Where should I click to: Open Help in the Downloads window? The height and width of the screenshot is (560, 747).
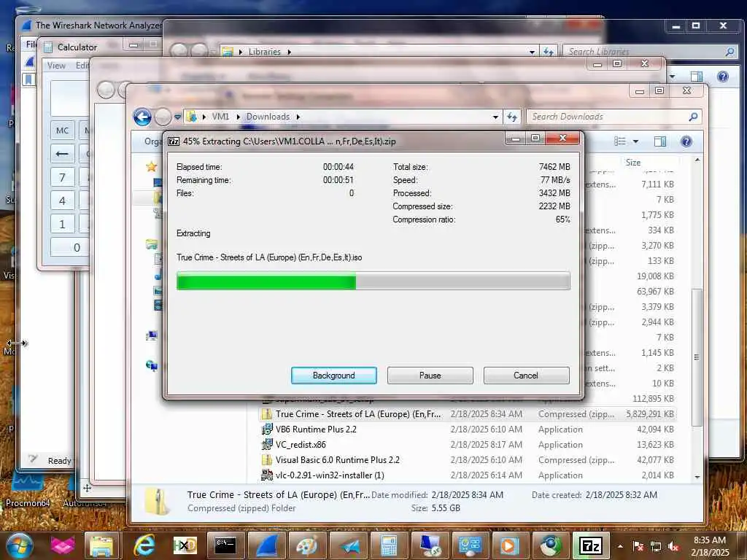(x=686, y=141)
